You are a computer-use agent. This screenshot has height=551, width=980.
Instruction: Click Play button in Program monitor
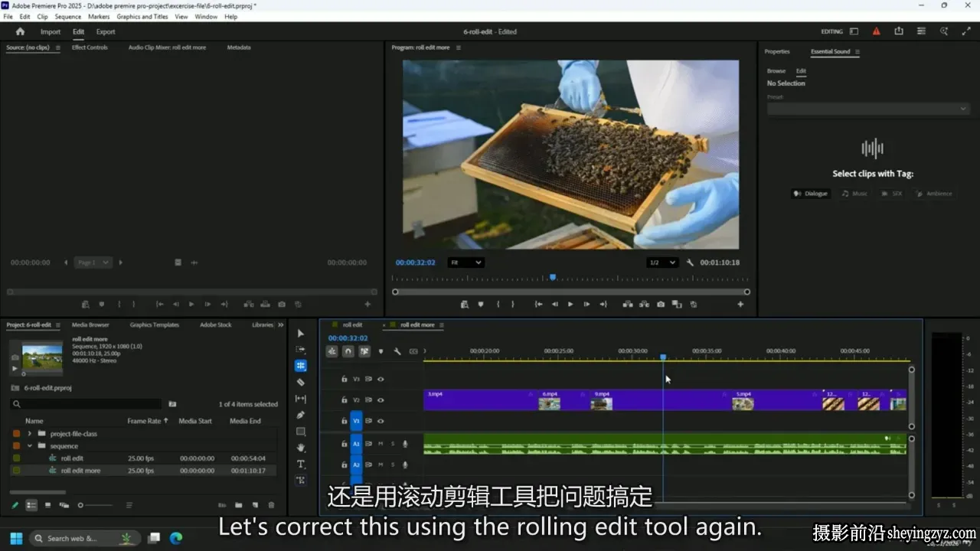[x=570, y=304]
